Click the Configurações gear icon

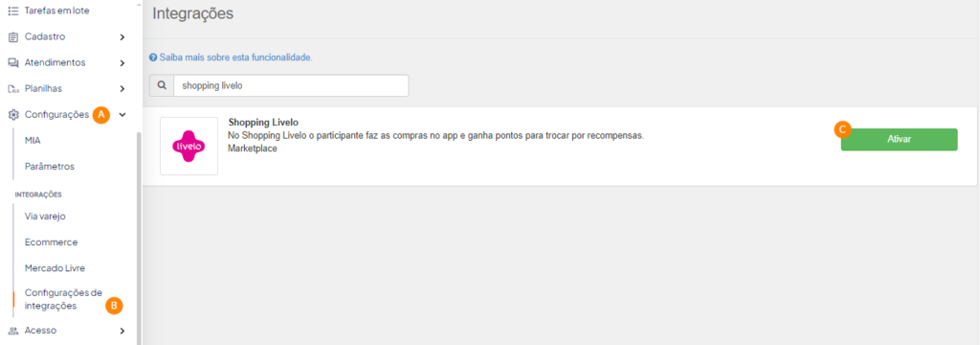click(13, 115)
